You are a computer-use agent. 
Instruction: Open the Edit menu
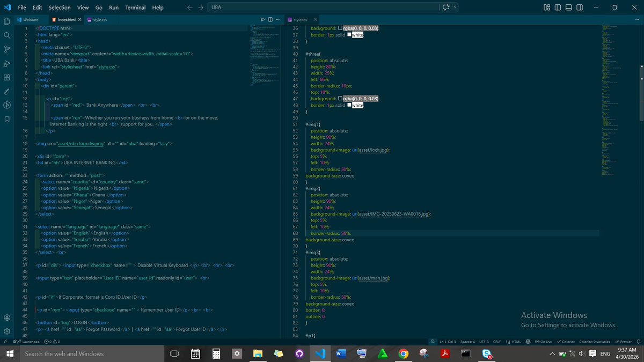pyautogui.click(x=37, y=8)
